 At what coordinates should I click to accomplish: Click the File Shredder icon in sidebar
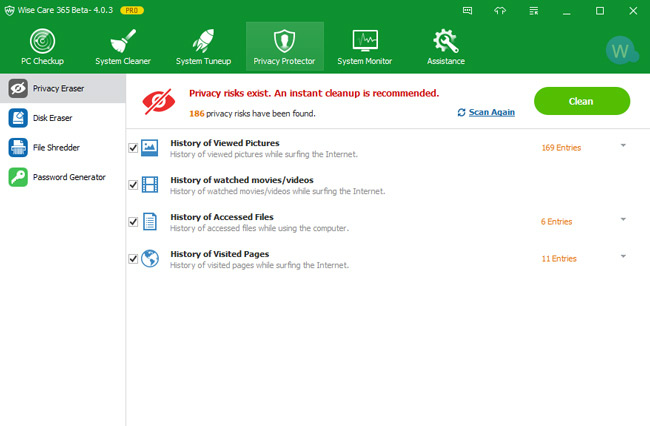tap(18, 148)
